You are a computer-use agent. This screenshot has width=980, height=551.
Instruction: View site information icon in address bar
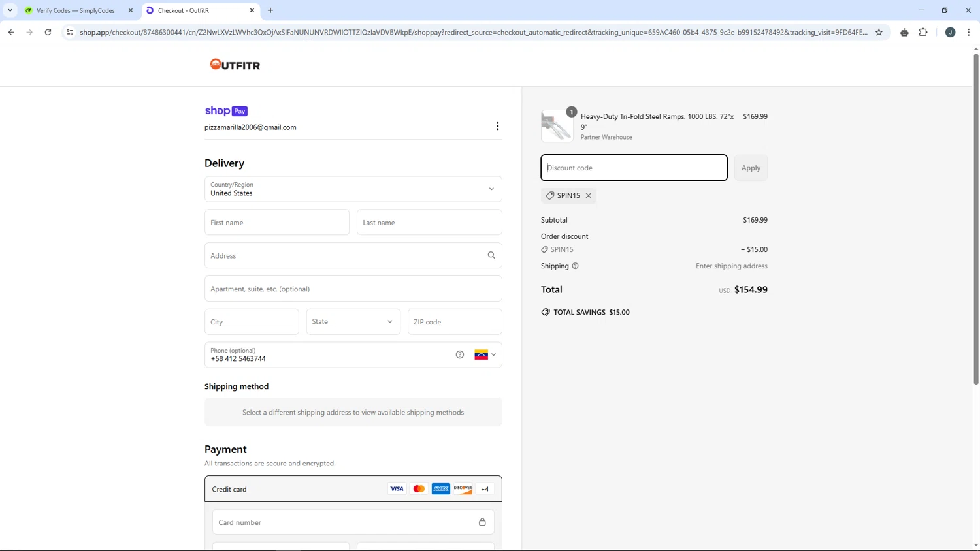click(70, 32)
